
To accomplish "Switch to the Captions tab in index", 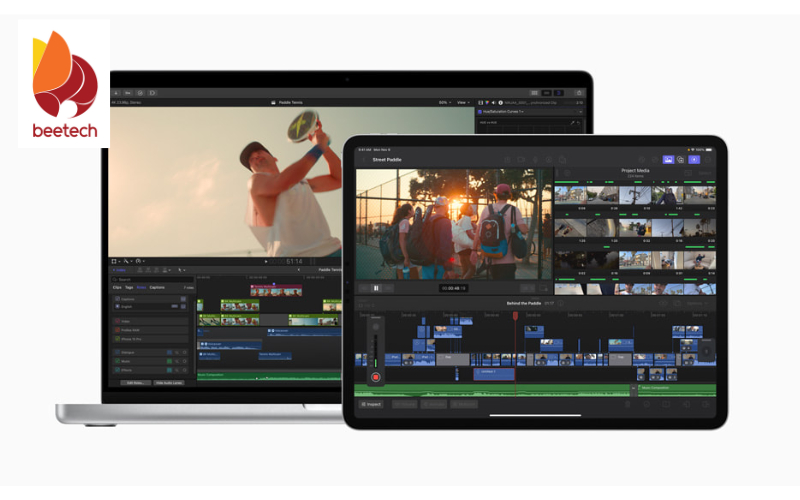I will (x=158, y=287).
